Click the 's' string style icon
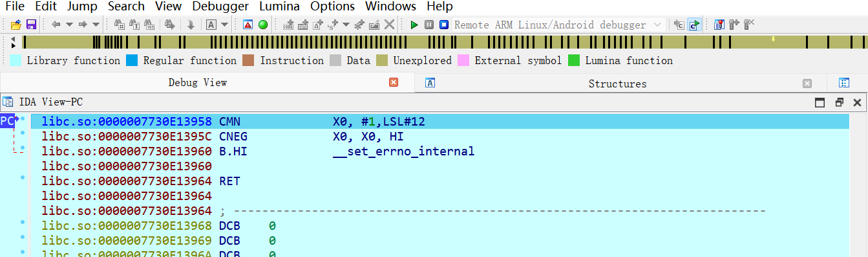 (333, 25)
